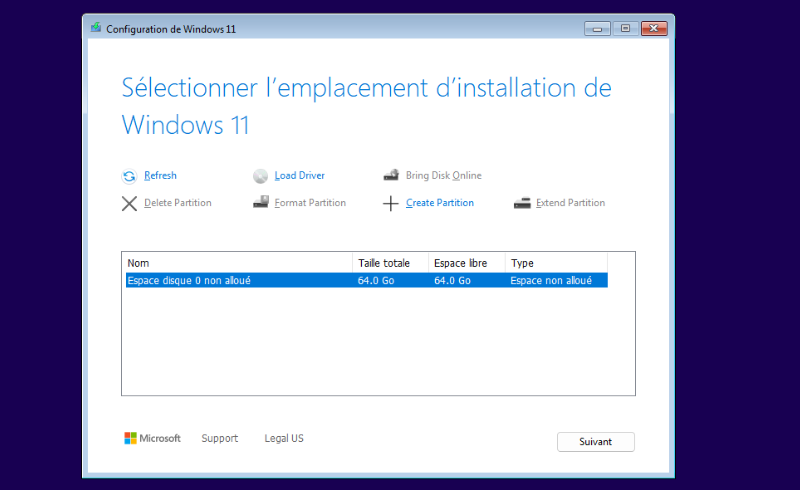The width and height of the screenshot is (800, 490).
Task: Open the Load Driver link
Action: [x=299, y=176]
